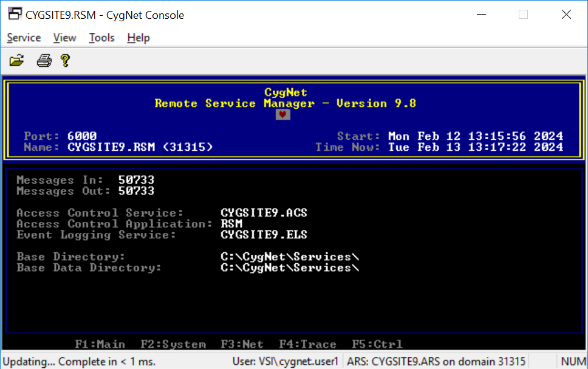Click the Start time Mon Feb 12 13:15:56 2024
588x369 pixels.
[476, 136]
